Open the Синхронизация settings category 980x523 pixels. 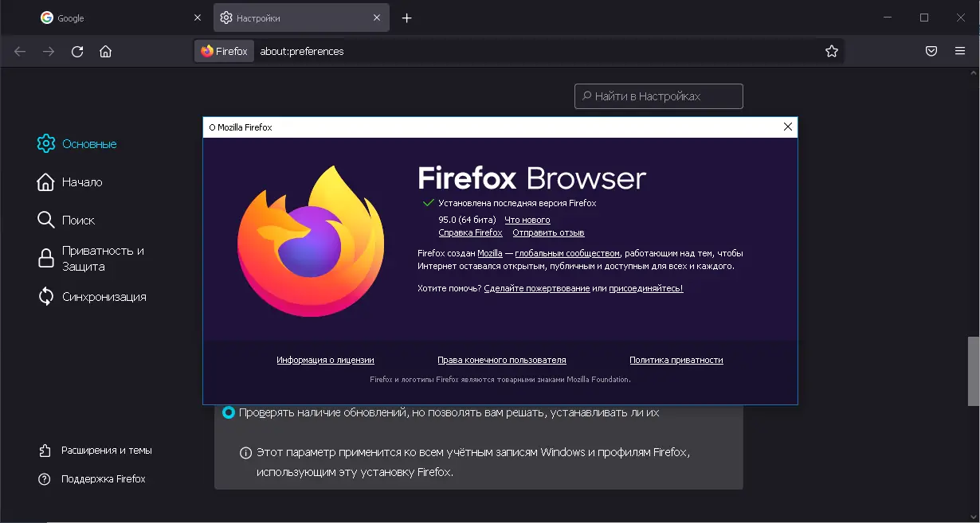92,297
